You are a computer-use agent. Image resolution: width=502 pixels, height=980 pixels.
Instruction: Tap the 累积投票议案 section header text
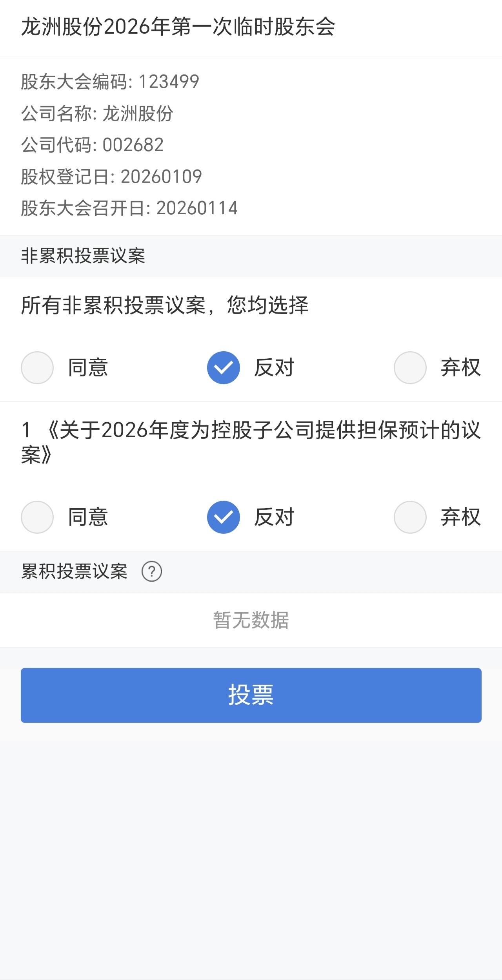[x=75, y=571]
